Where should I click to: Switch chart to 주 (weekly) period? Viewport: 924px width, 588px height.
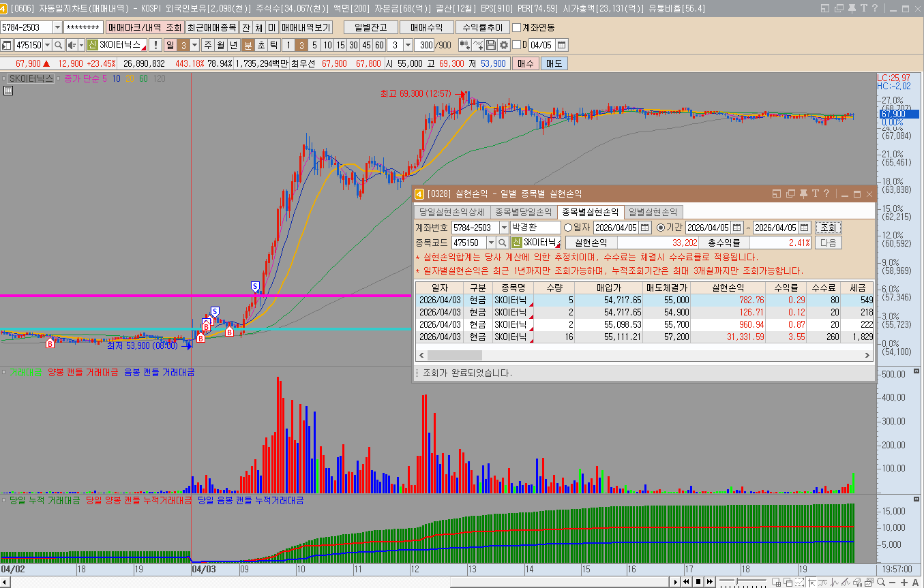[x=208, y=45]
